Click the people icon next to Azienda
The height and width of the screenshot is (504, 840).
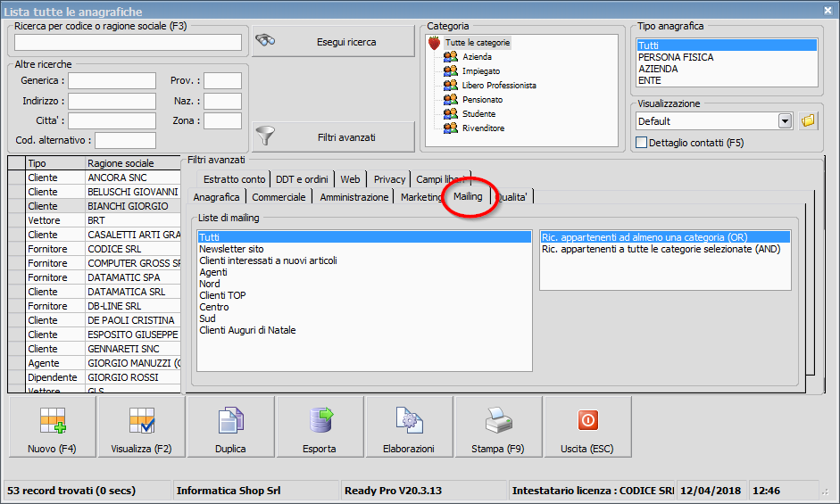pos(451,56)
